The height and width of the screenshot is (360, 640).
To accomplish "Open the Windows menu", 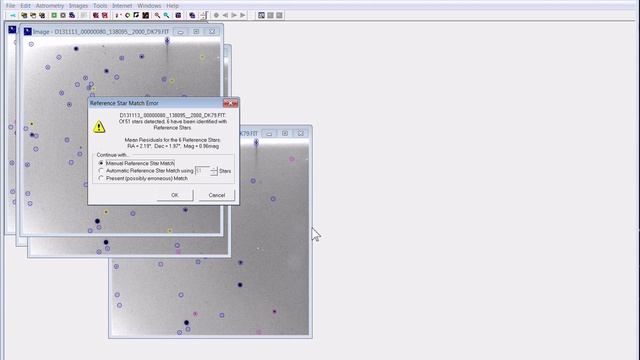I will tap(149, 6).
